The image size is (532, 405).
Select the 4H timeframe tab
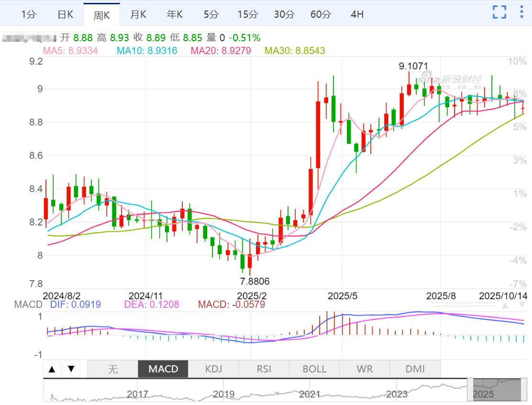pos(357,14)
